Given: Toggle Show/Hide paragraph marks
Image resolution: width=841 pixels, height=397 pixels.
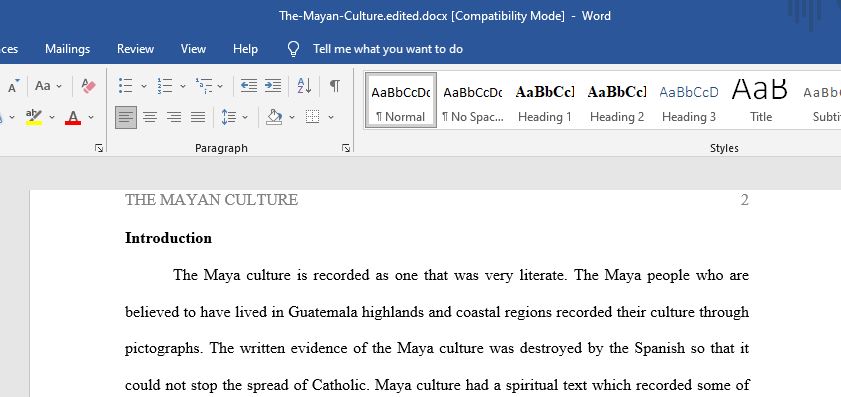Looking at the screenshot, I should [x=335, y=85].
